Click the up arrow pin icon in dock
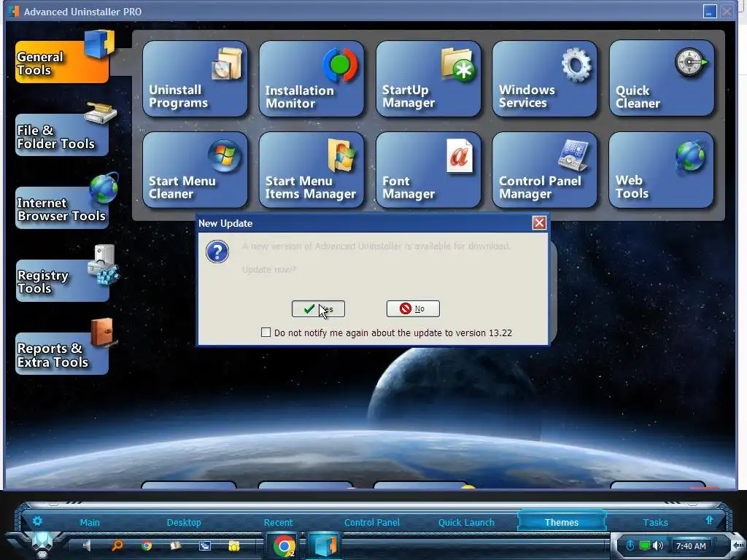Screen dimensions: 747x560 pyautogui.click(x=709, y=520)
